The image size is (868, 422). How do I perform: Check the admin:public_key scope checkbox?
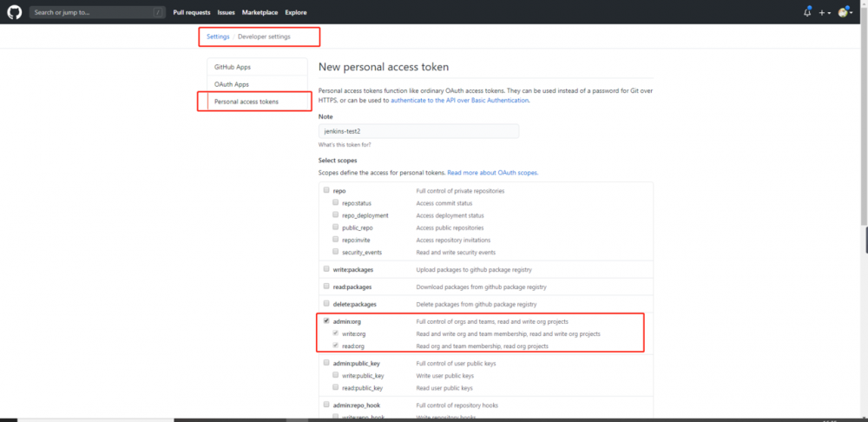(x=326, y=363)
